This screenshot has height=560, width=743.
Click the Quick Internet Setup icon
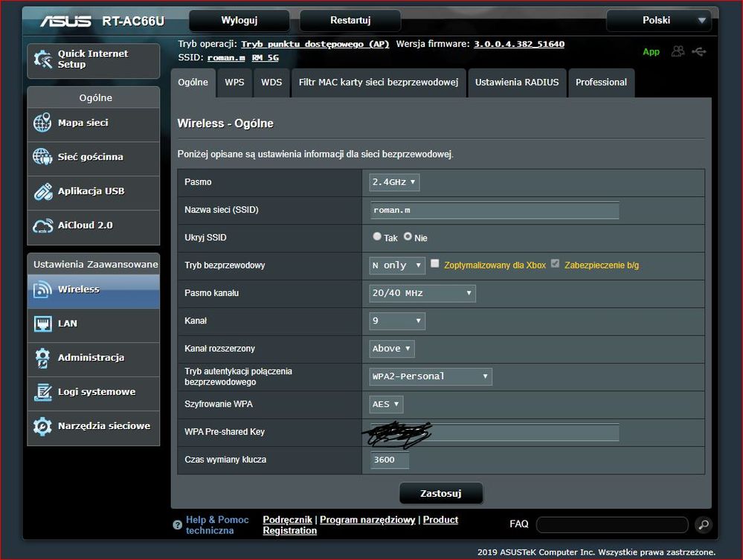pos(43,60)
